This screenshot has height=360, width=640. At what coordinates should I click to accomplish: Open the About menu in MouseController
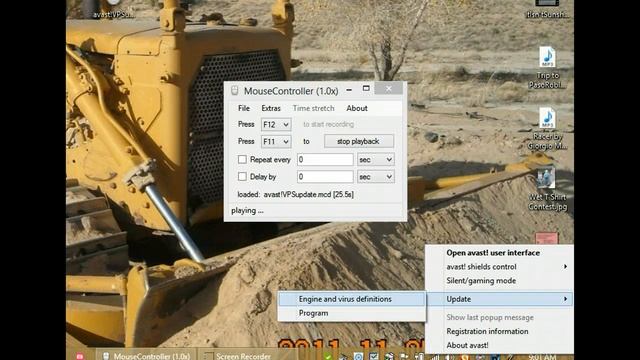click(357, 108)
